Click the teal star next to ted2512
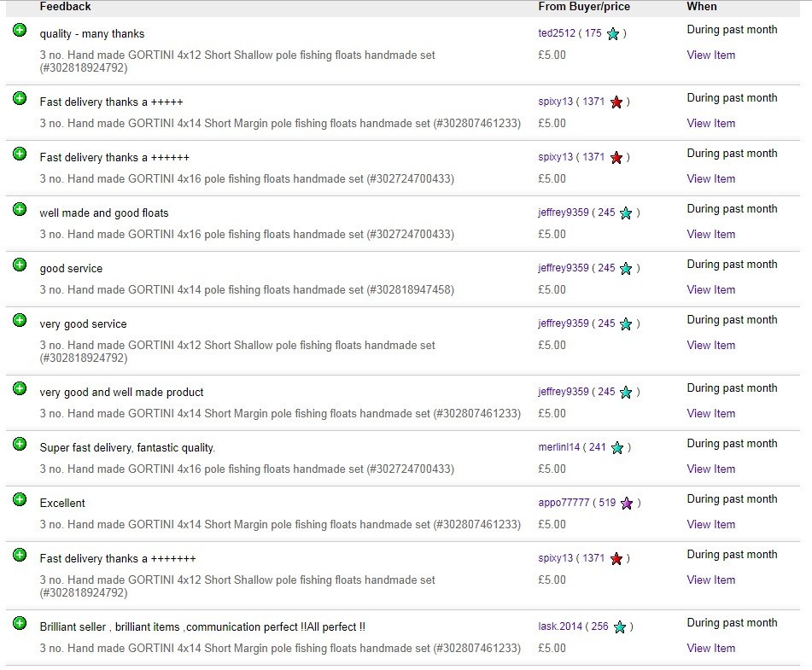 (x=612, y=34)
